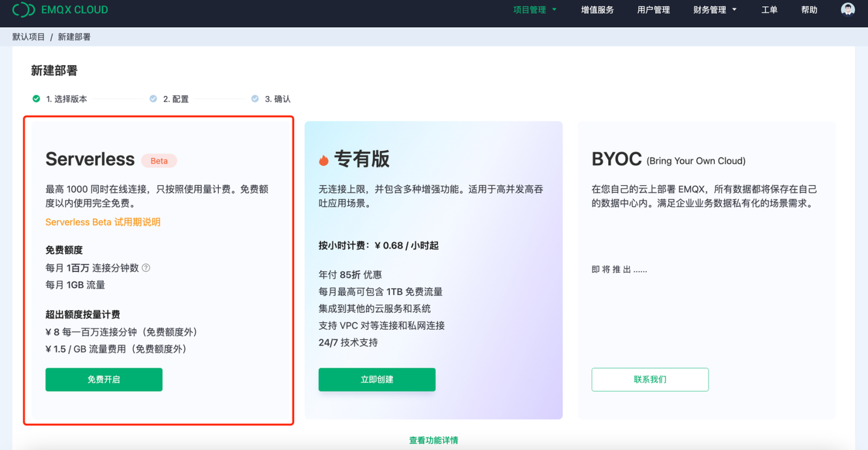The height and width of the screenshot is (450, 868).
Task: Click the EMQX Cloud logo icon
Action: click(x=24, y=10)
